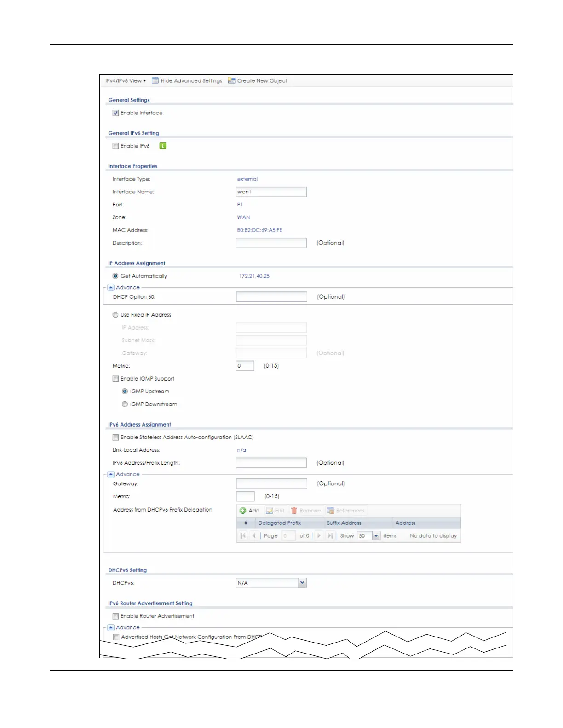
Task: Click the Address column header
Action: pyautogui.click(x=426, y=523)
